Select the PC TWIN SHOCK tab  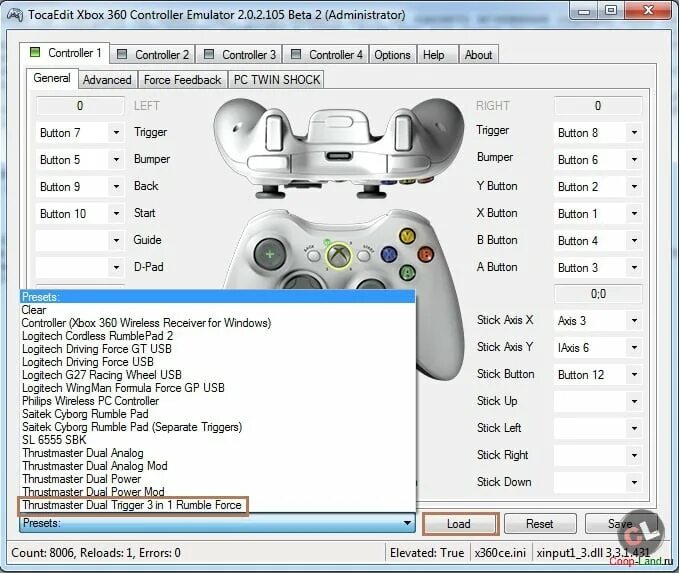[x=277, y=80]
